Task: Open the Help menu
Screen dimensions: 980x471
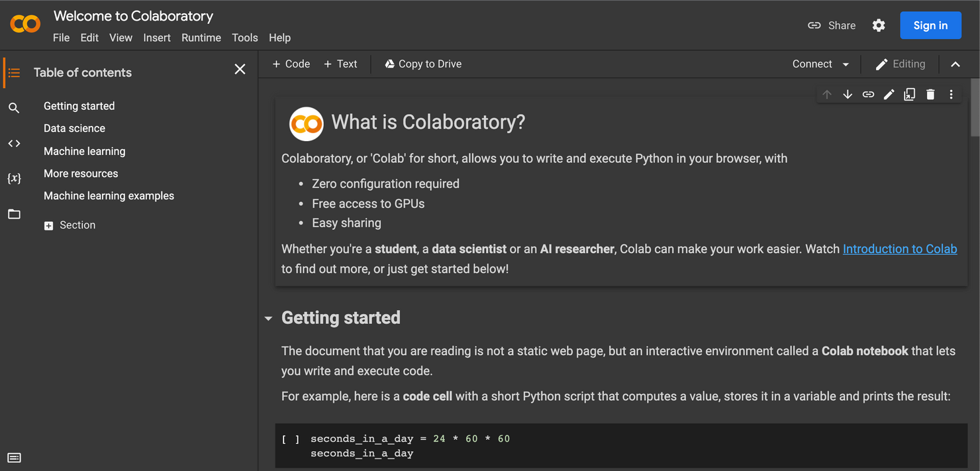Action: 279,38
